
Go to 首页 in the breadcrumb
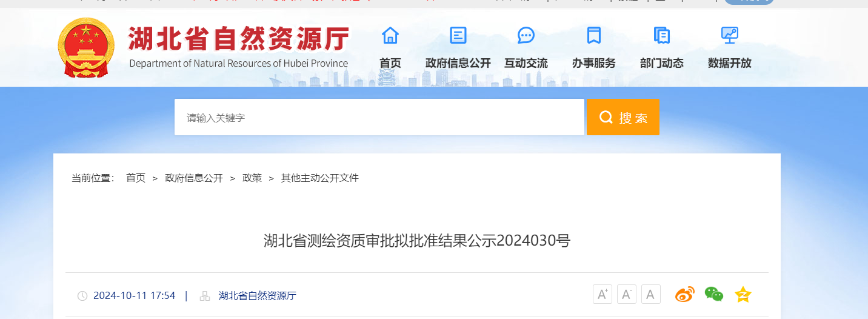click(136, 178)
